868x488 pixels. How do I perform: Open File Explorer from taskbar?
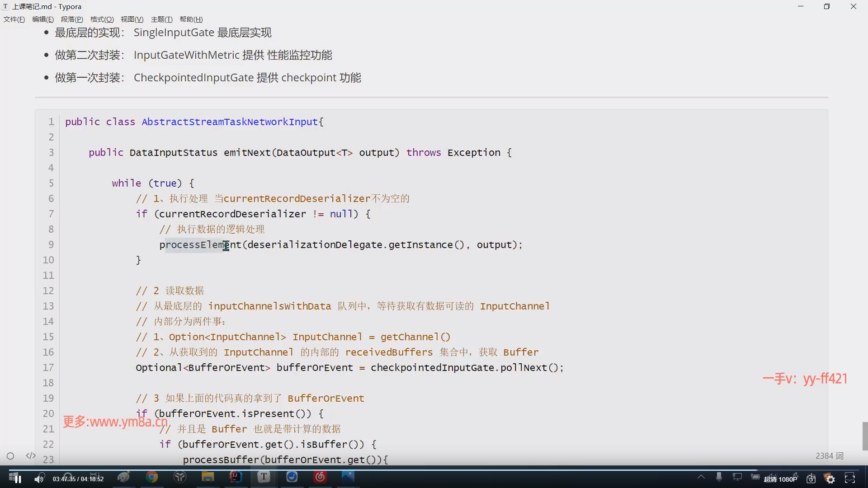click(208, 477)
